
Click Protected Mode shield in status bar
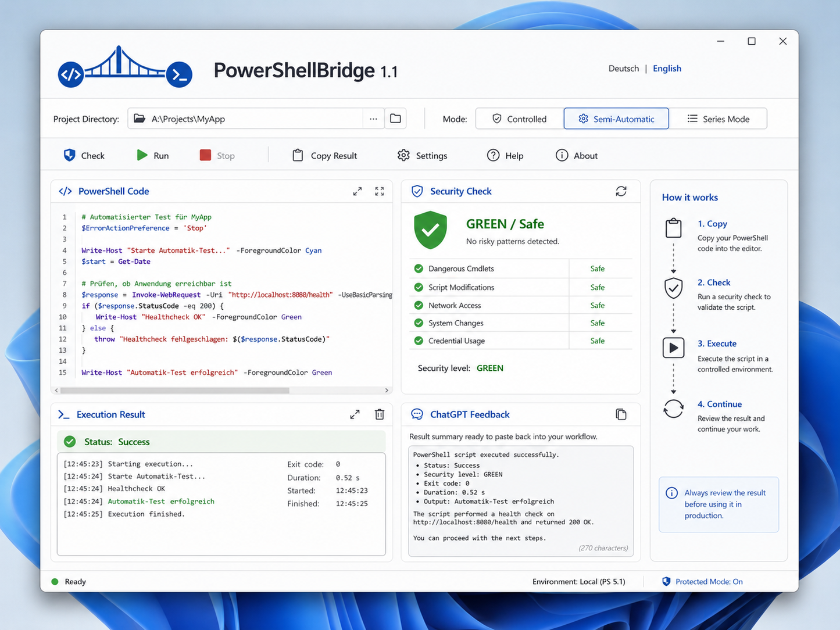[666, 581]
